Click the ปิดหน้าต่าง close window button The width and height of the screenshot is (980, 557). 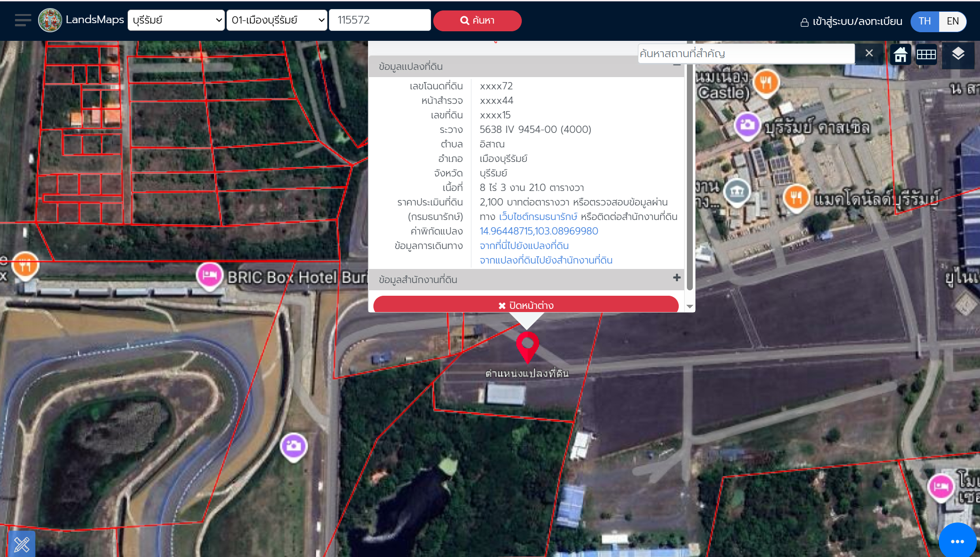tap(525, 305)
